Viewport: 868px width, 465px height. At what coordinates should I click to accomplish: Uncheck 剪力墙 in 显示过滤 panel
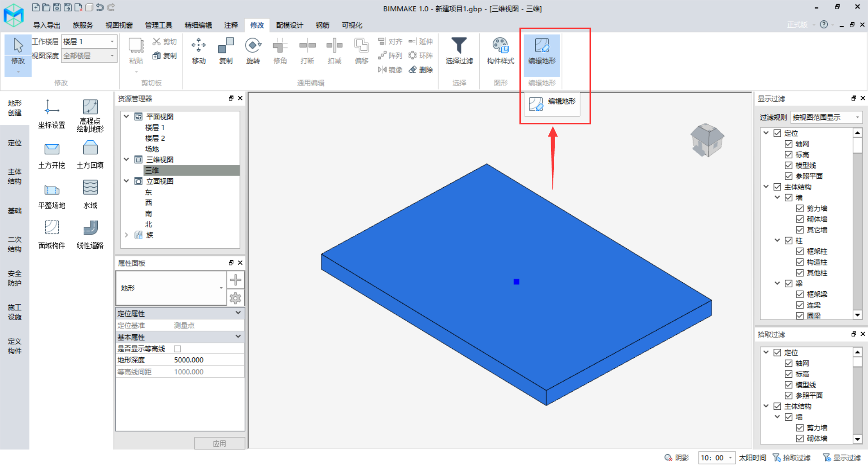800,208
